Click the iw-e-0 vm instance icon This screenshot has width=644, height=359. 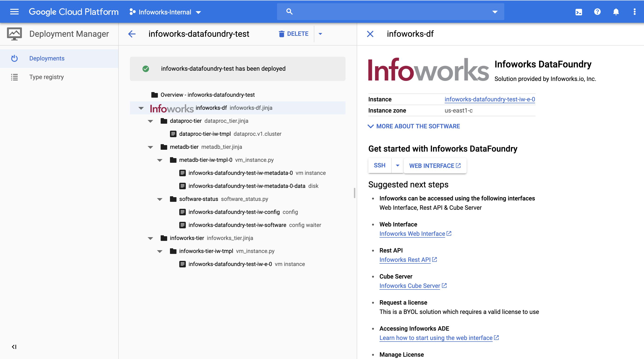[183, 264]
